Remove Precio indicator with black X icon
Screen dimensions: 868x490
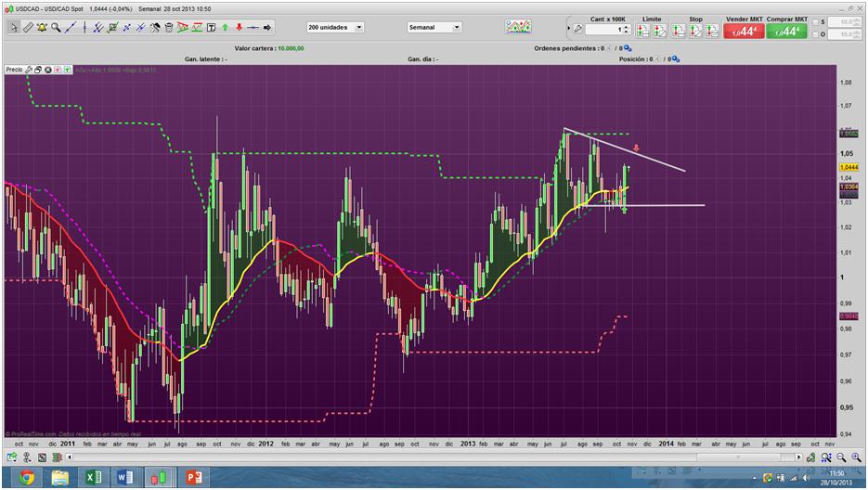(48, 70)
